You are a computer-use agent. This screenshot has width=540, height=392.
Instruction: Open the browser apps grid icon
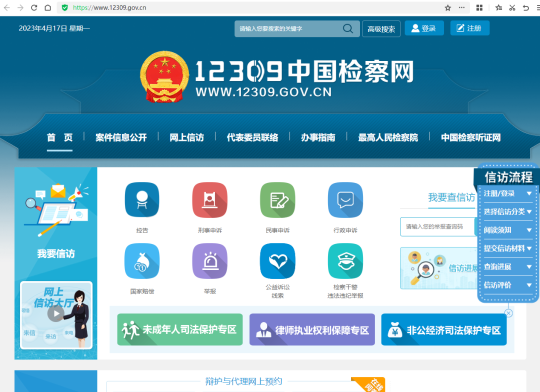tap(479, 7)
